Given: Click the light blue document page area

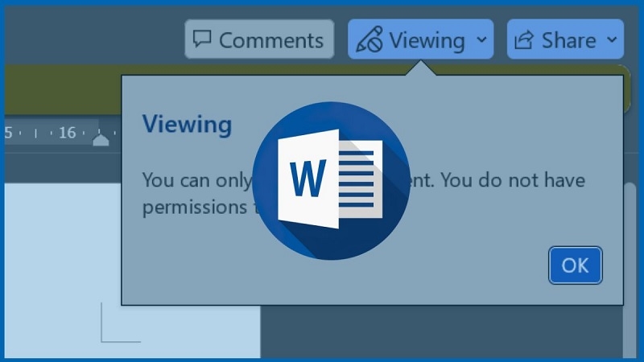Looking at the screenshot, I should (132, 271).
